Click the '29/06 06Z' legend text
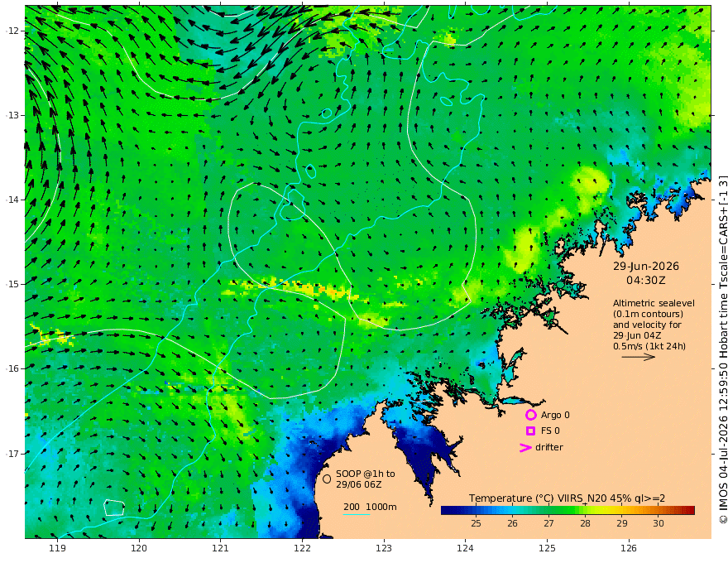Screen dimensions: 728x563 pyautogui.click(x=359, y=484)
